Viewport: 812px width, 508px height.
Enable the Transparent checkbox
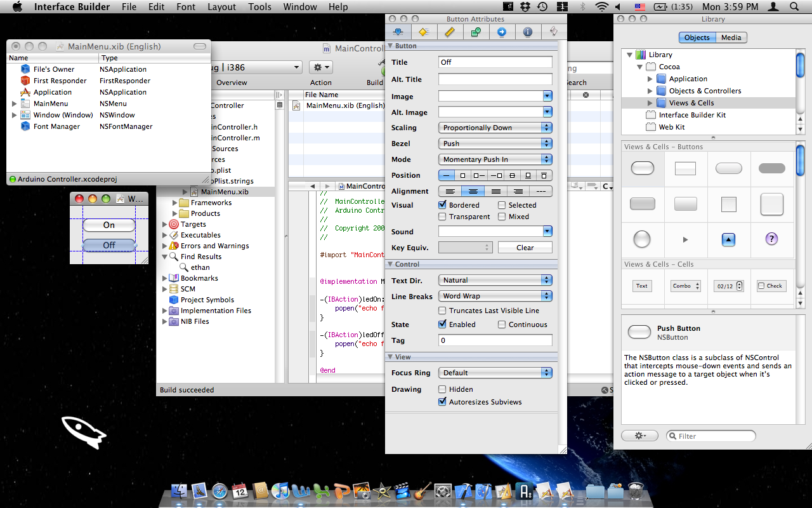point(443,217)
